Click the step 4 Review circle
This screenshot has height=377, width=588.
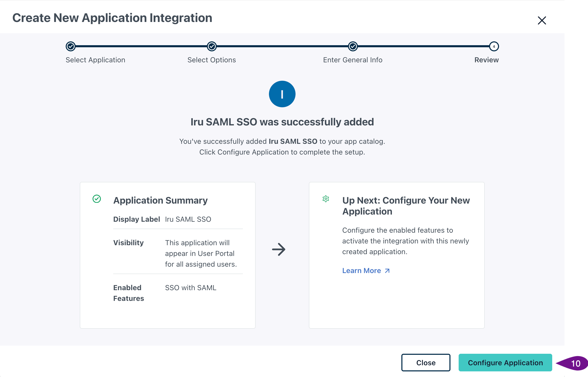tap(494, 46)
